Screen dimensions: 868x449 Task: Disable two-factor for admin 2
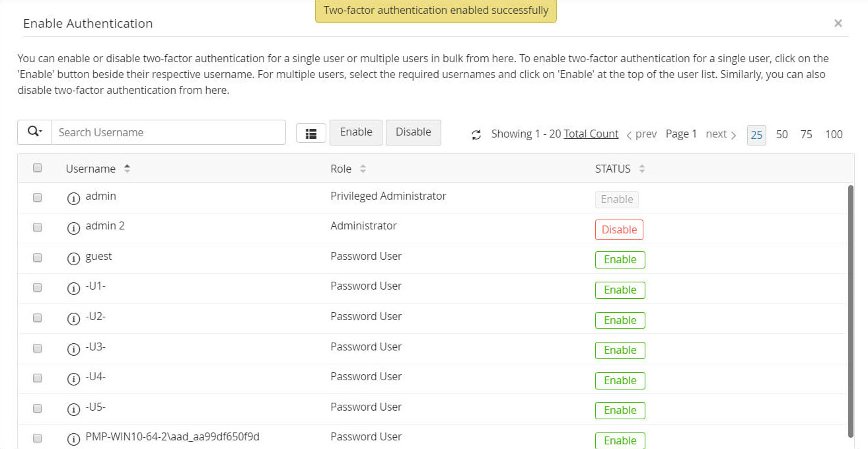point(619,229)
